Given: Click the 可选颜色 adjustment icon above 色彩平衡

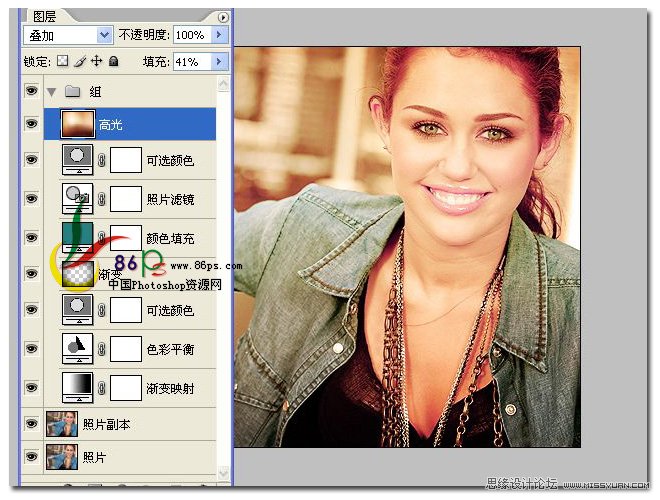Looking at the screenshot, I should tap(77, 309).
